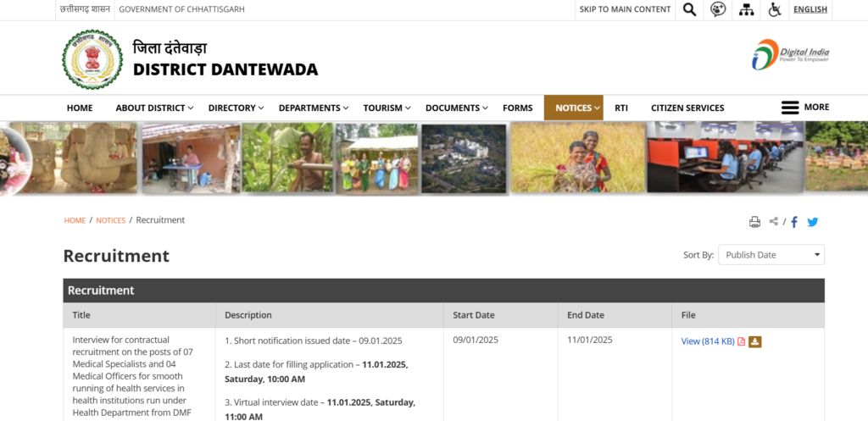Click the NOTICES breadcrumb link

(111, 220)
